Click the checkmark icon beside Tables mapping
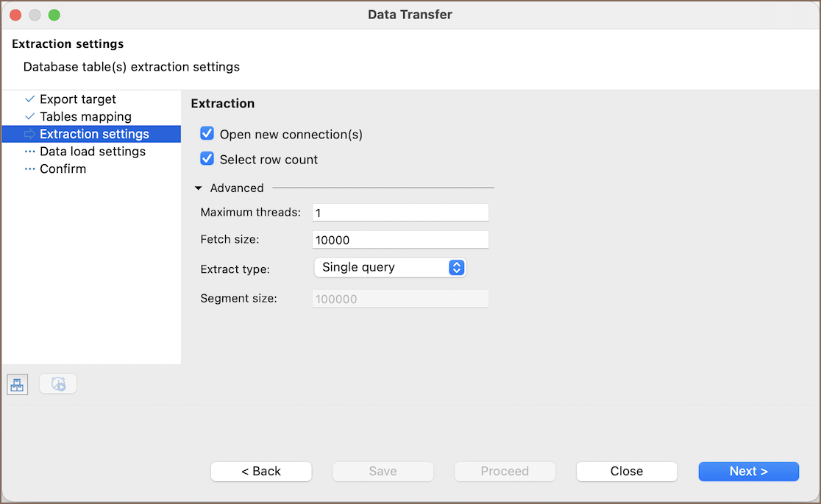This screenshot has height=504, width=821. coord(29,116)
